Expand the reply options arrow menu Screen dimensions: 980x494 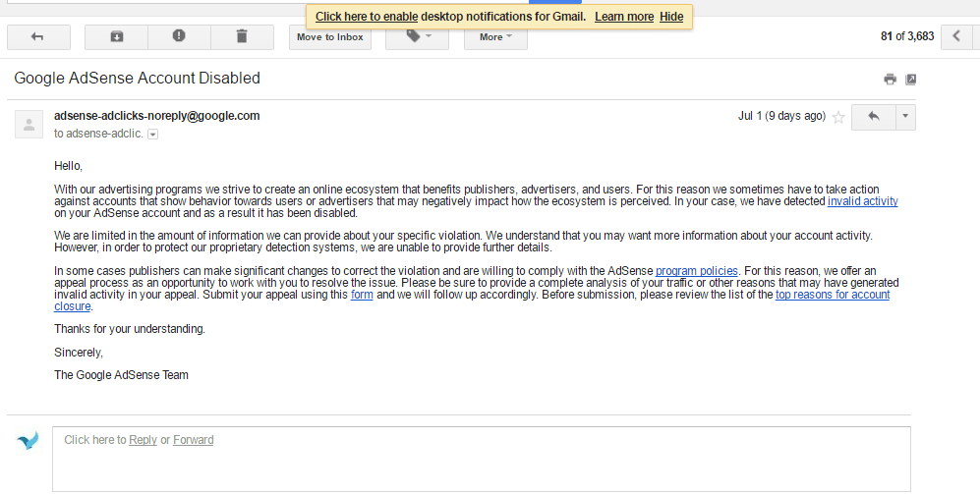pyautogui.click(x=905, y=116)
